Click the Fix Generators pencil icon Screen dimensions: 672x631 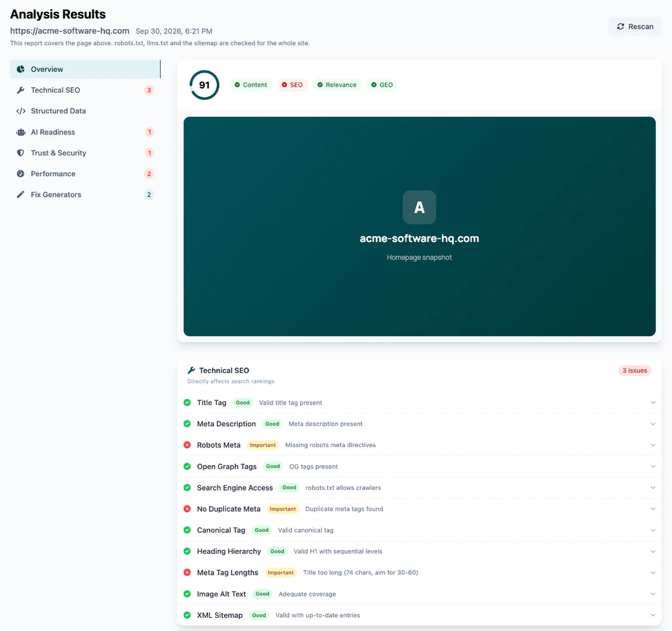click(20, 195)
